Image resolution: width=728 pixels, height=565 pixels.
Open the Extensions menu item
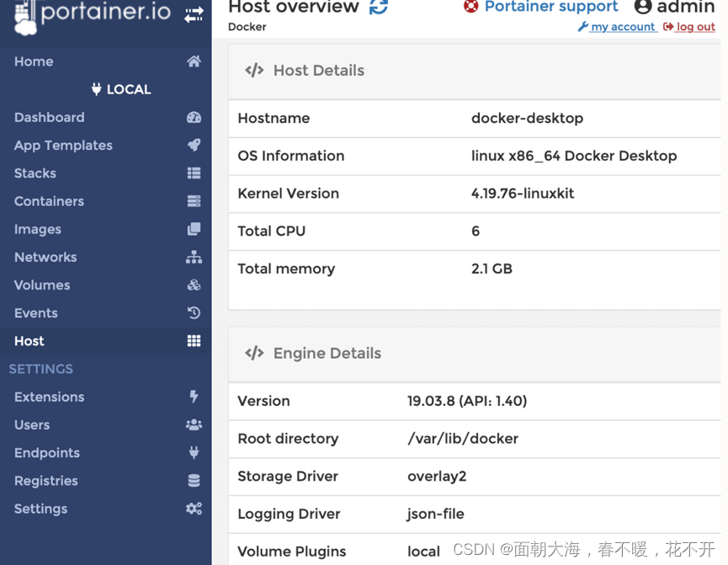pyautogui.click(x=49, y=397)
